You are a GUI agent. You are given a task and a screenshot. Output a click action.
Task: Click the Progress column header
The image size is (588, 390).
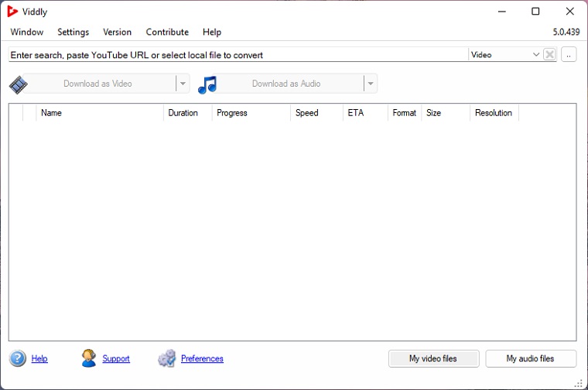click(x=251, y=112)
